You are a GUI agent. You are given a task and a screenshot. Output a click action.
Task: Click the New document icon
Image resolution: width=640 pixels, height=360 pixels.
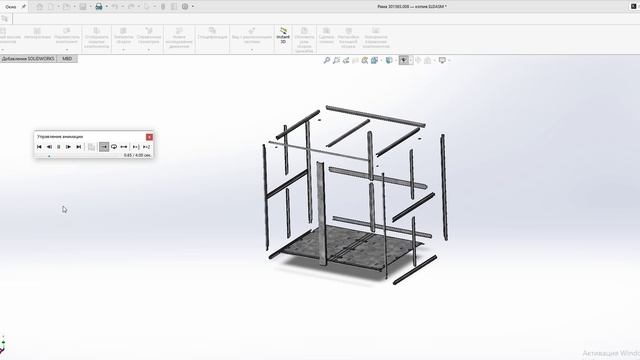51,7
